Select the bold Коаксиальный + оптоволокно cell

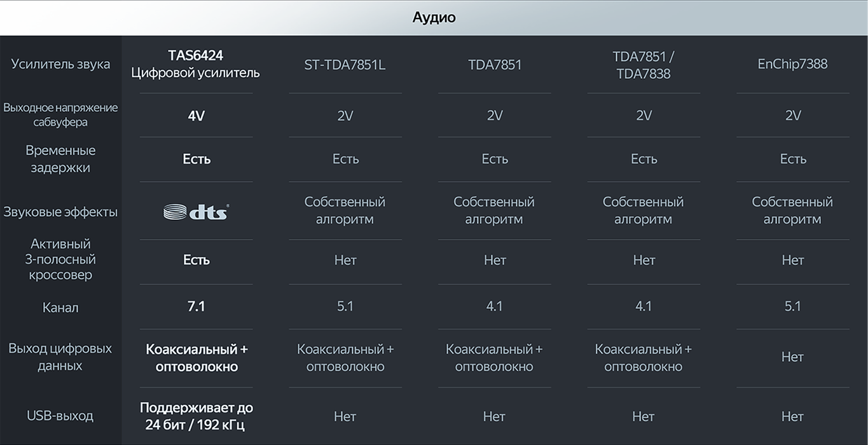pyautogui.click(x=196, y=357)
